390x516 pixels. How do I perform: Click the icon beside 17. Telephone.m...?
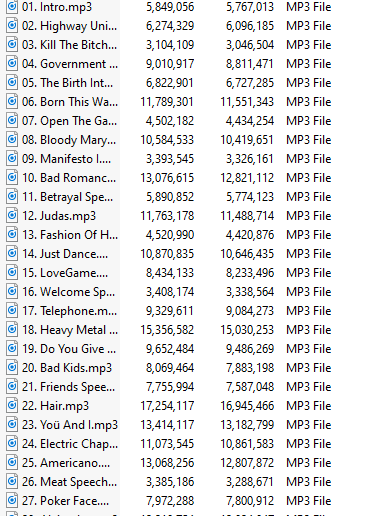[12, 310]
